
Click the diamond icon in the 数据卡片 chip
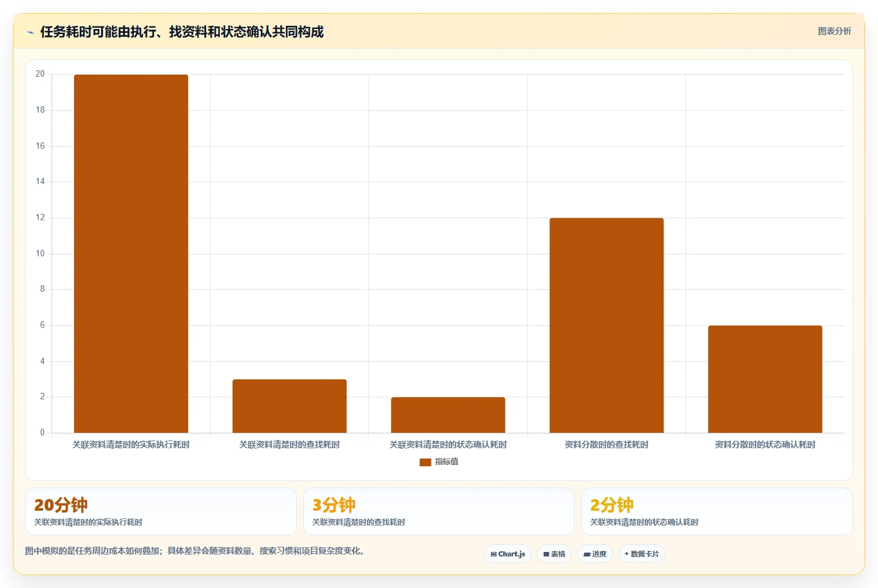[x=626, y=554]
